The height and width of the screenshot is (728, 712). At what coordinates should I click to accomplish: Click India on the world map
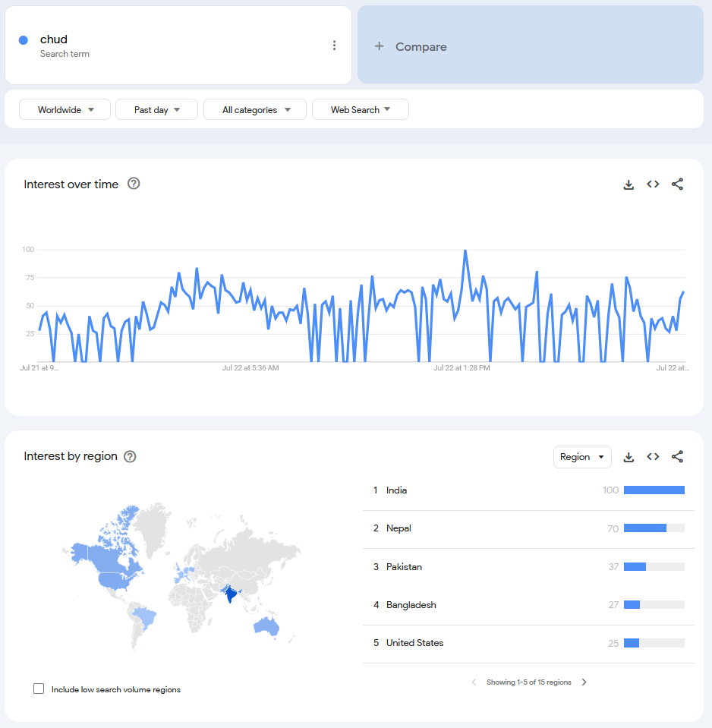tap(230, 594)
